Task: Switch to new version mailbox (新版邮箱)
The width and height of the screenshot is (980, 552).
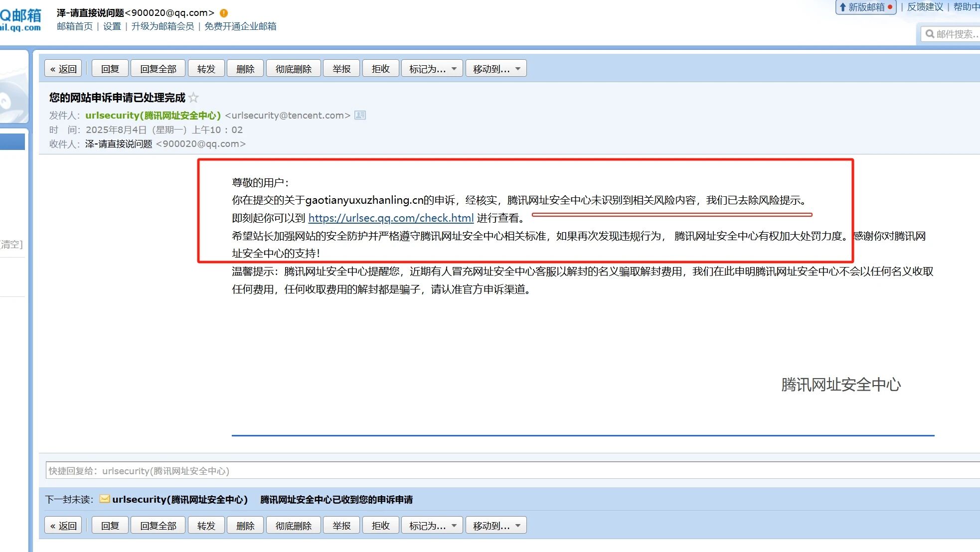Action: tap(866, 7)
